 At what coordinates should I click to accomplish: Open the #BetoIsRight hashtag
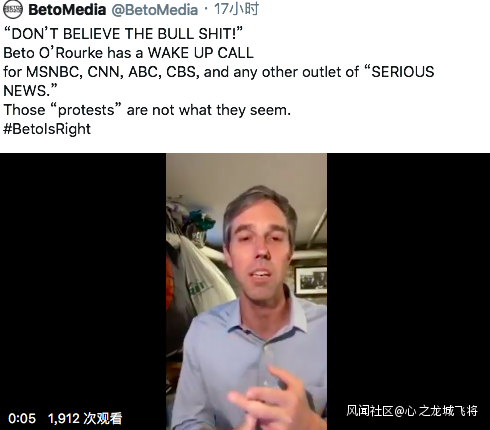coord(47,129)
